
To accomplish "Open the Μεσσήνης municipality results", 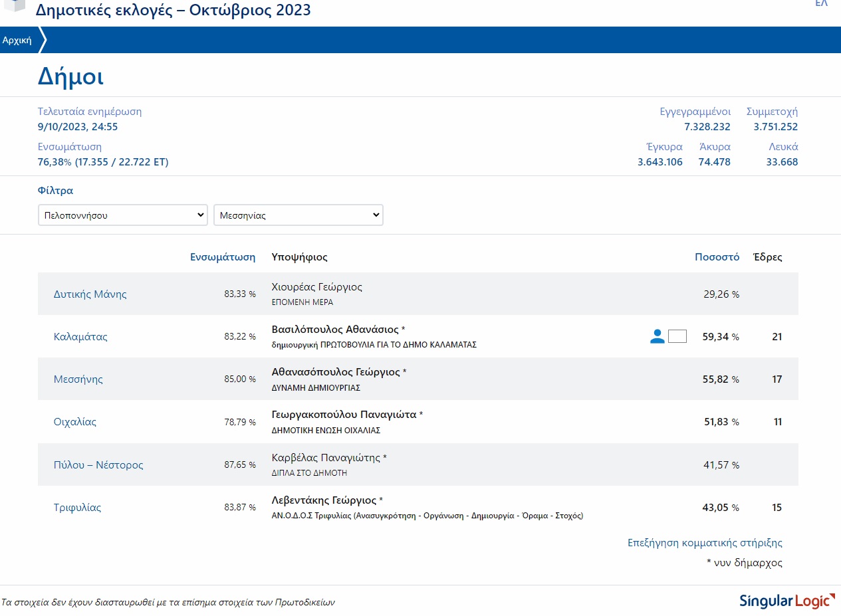I will pos(78,379).
